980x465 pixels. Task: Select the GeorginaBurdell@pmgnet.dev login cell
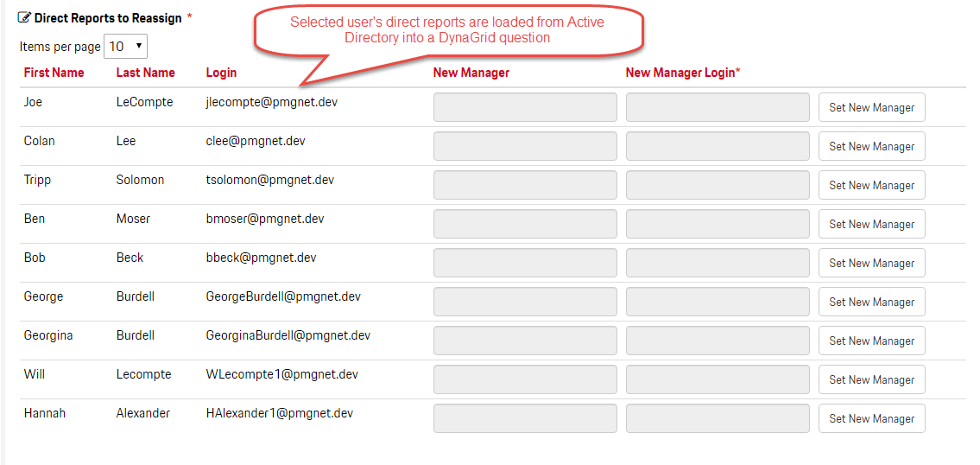coord(288,334)
